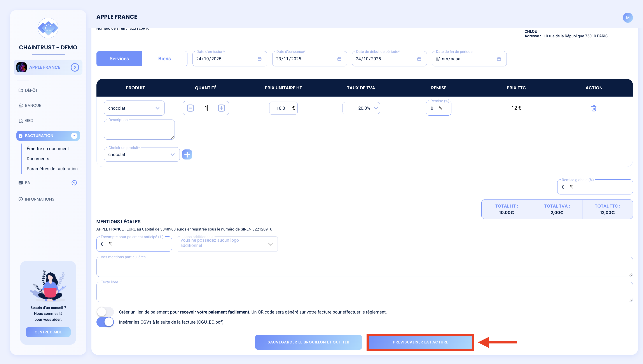The height and width of the screenshot is (364, 643).
Task: Decrease quantity with minus icon
Action: 190,108
